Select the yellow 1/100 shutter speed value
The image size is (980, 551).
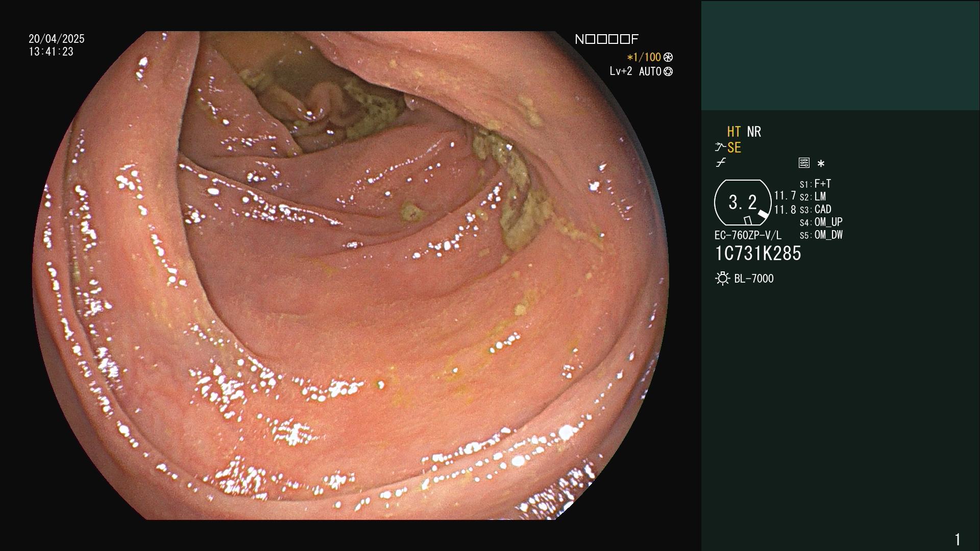tap(644, 58)
